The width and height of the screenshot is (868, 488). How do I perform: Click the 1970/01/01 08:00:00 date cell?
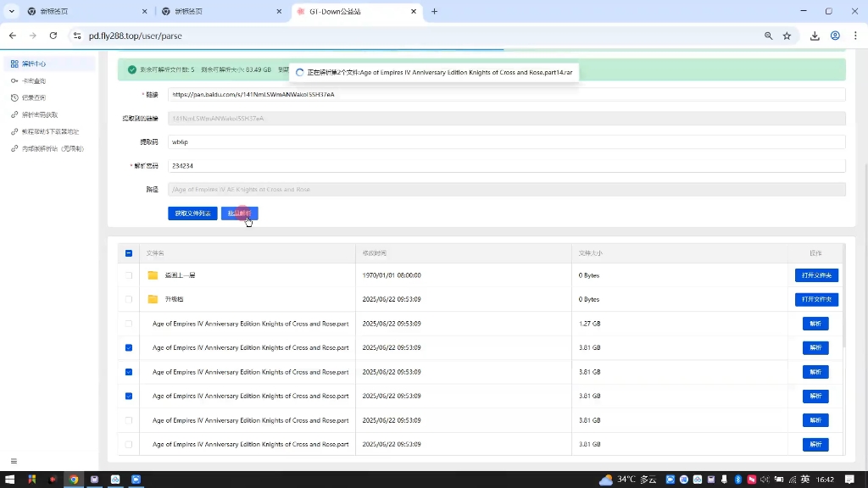click(392, 275)
